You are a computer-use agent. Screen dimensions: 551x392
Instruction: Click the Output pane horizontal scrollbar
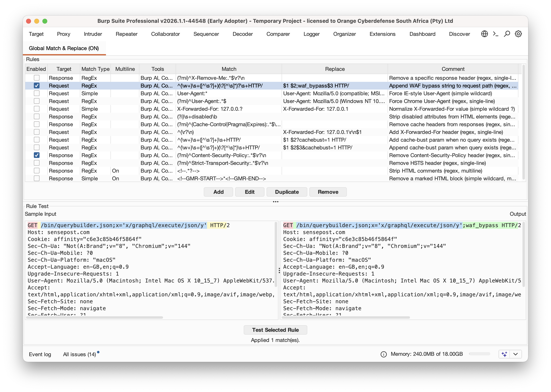point(346,318)
